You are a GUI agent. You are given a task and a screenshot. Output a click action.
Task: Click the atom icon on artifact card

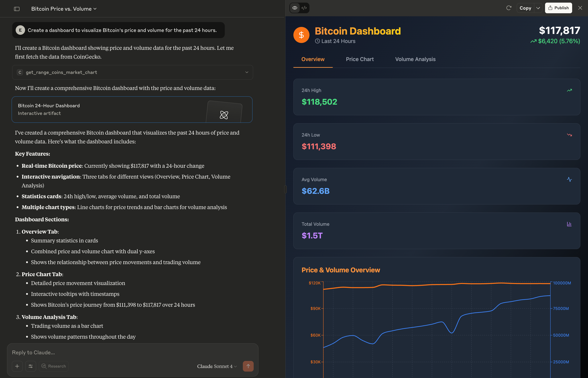click(224, 115)
